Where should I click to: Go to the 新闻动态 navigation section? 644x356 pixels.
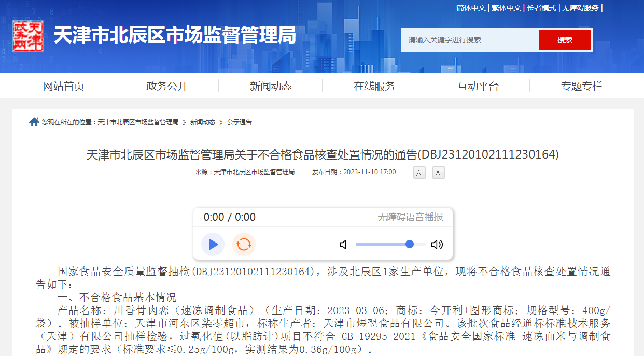271,86
